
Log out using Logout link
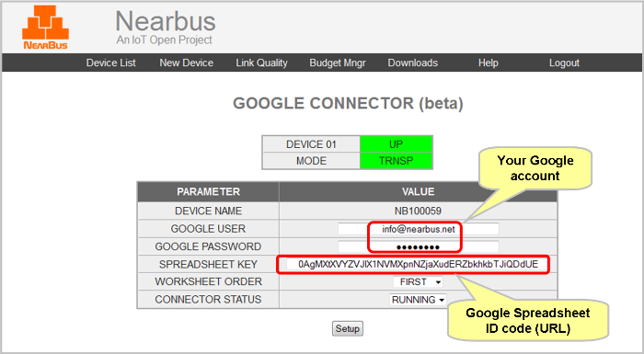pos(564,63)
